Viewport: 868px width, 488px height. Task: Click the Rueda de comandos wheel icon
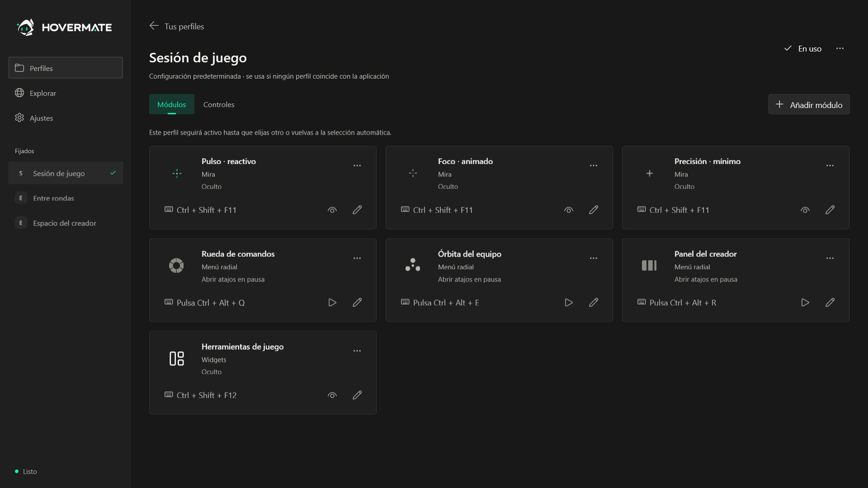click(176, 266)
